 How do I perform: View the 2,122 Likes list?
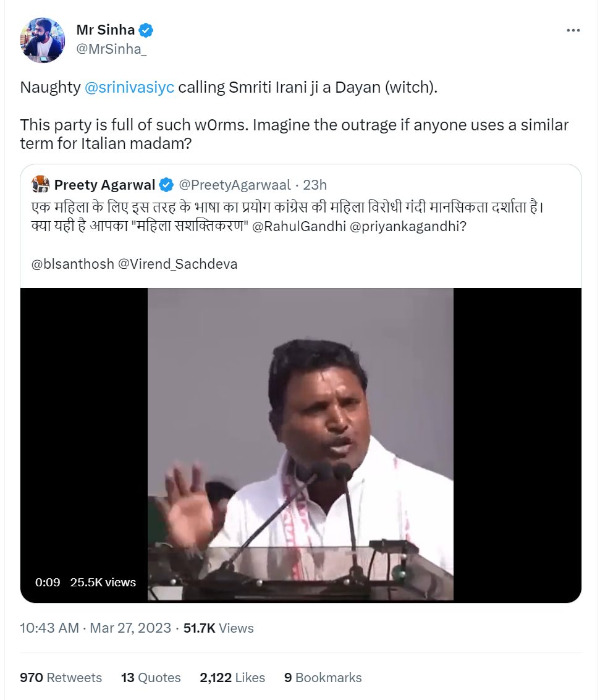pyautogui.click(x=232, y=678)
